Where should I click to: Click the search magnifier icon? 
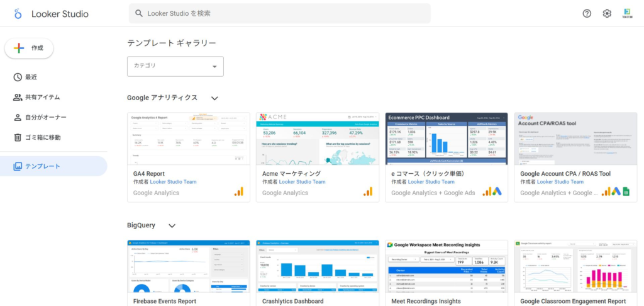[x=138, y=13]
